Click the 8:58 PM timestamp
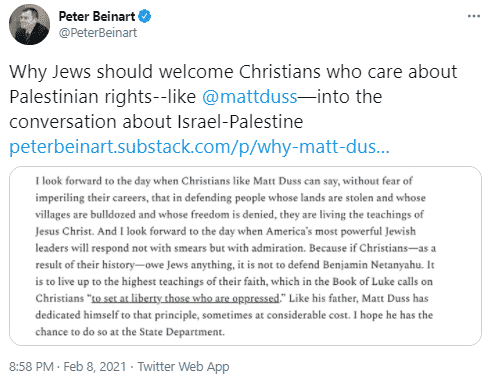Screen dimensions: 491x384 31,366
